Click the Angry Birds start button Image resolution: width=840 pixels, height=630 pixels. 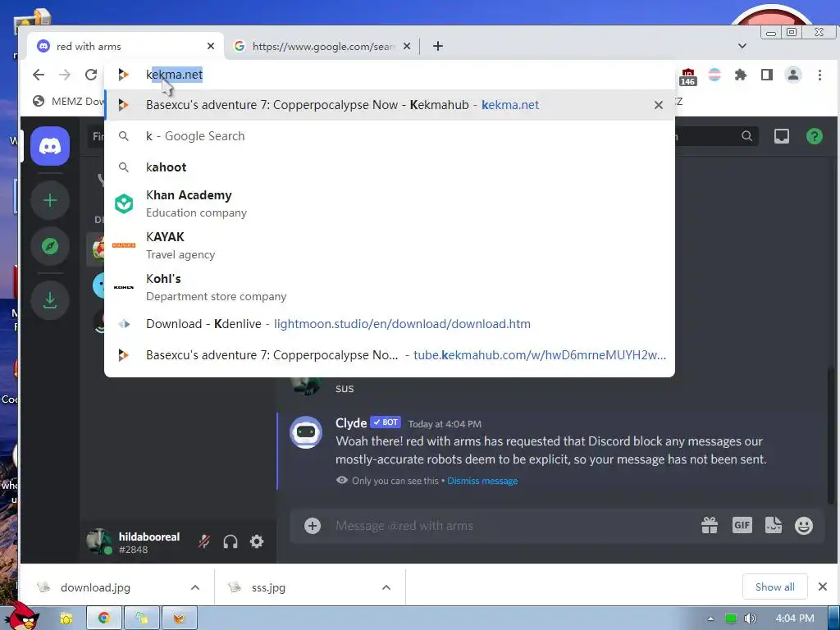22,617
